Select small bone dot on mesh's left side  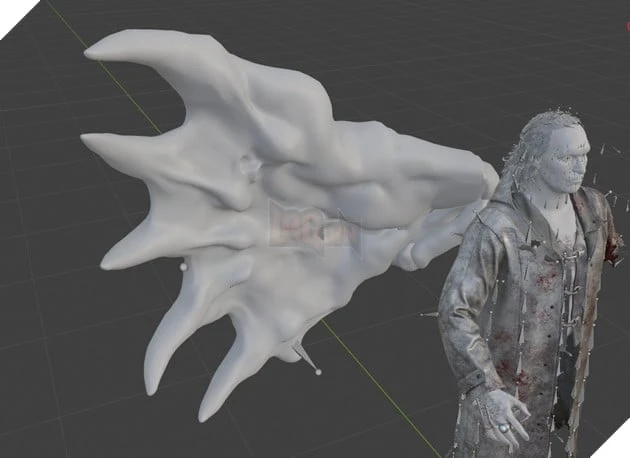(x=183, y=268)
